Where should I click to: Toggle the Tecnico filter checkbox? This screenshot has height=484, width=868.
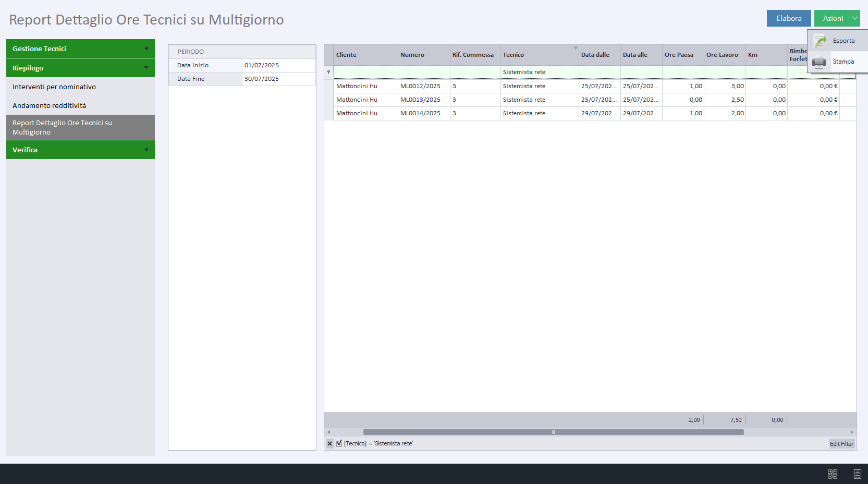339,443
